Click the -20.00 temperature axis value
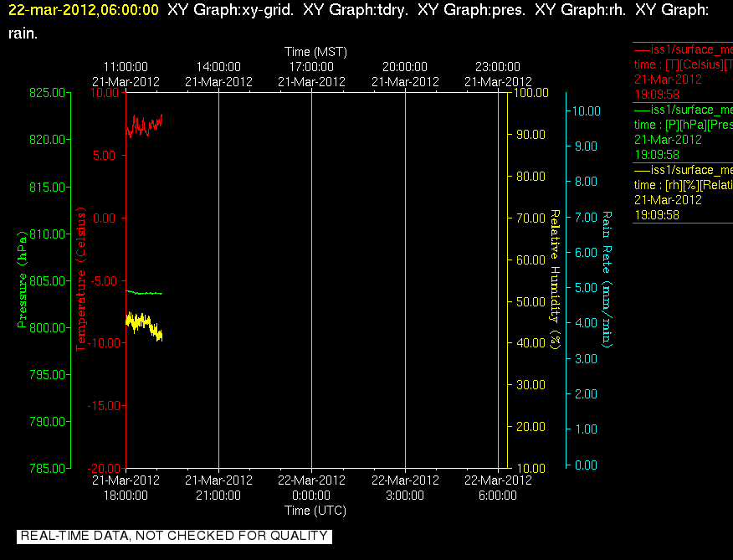Viewport: 733px width, 560px height. 105,468
